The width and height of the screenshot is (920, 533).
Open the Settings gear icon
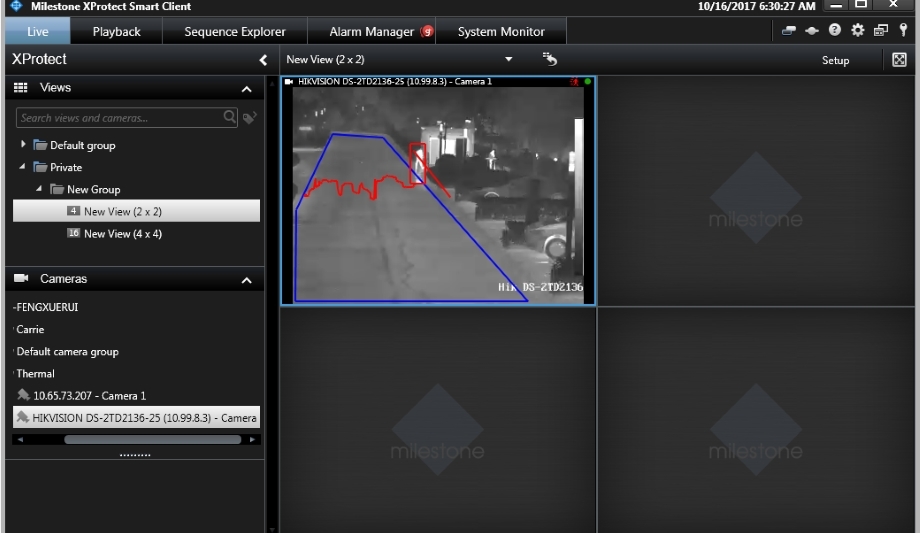click(857, 30)
